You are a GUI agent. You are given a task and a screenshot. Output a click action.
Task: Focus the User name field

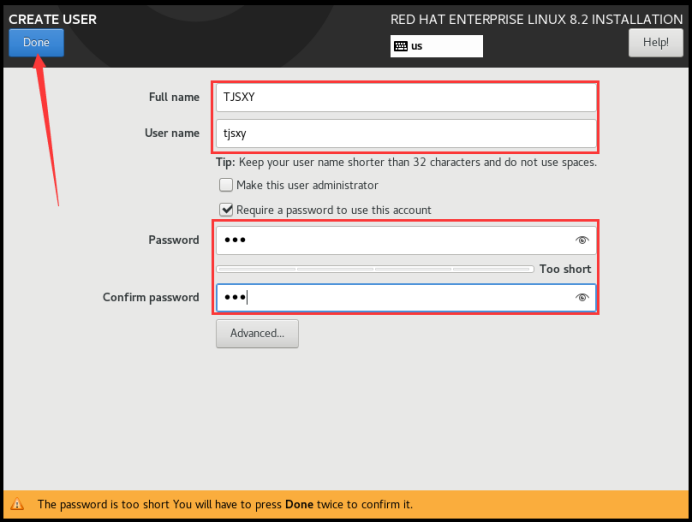point(406,133)
